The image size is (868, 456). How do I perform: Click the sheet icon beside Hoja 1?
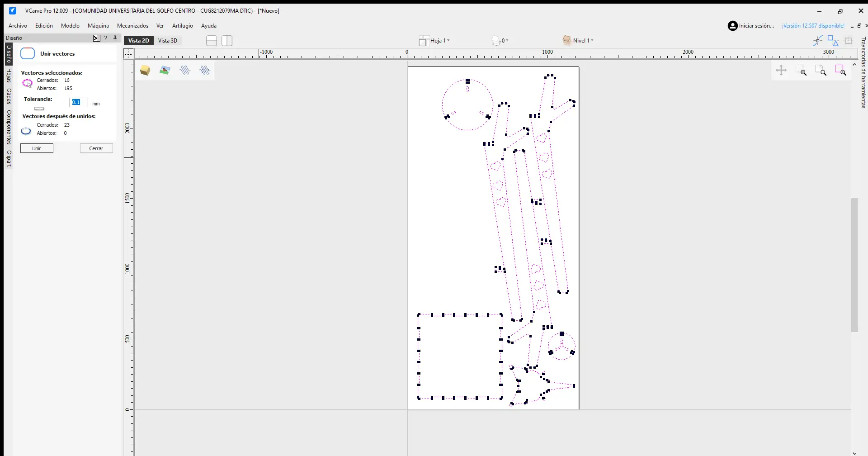(x=424, y=41)
